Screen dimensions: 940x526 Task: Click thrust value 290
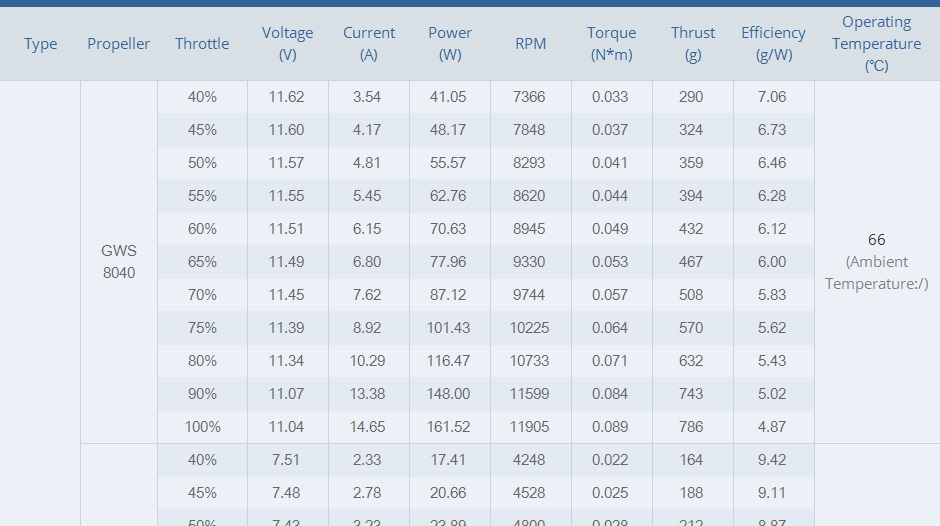pos(691,97)
